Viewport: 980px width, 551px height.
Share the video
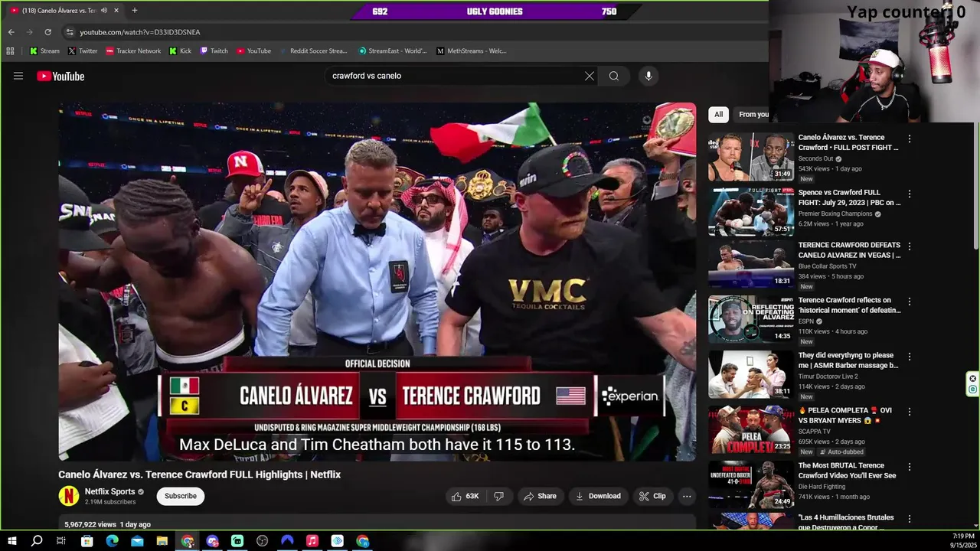pyautogui.click(x=540, y=496)
